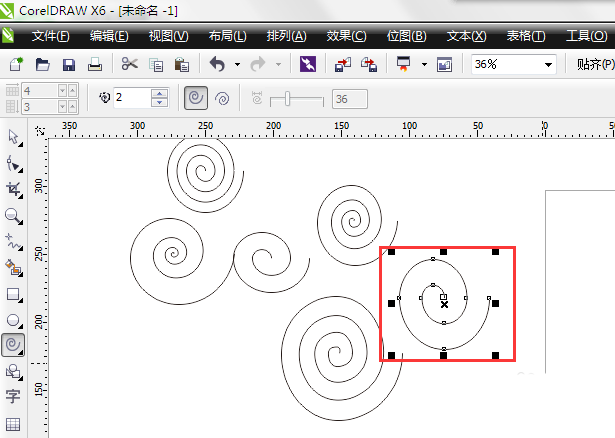Enable symmetrical spiral mode
The image size is (615, 438).
click(x=196, y=98)
